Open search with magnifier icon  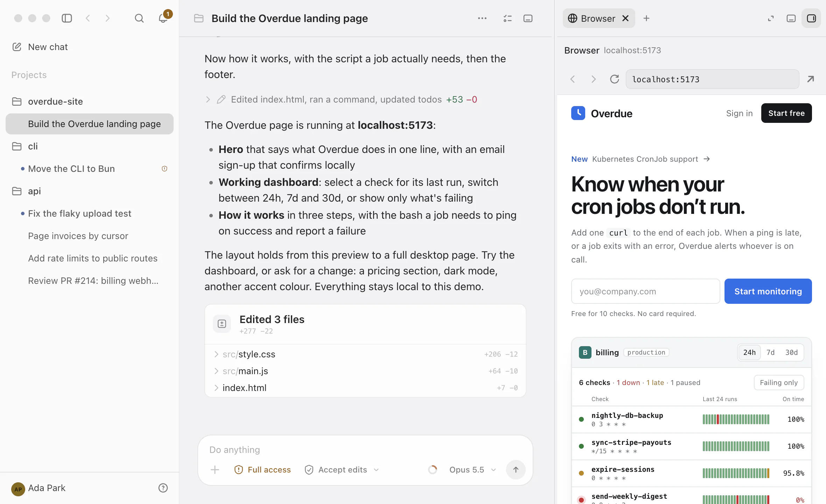[139, 18]
